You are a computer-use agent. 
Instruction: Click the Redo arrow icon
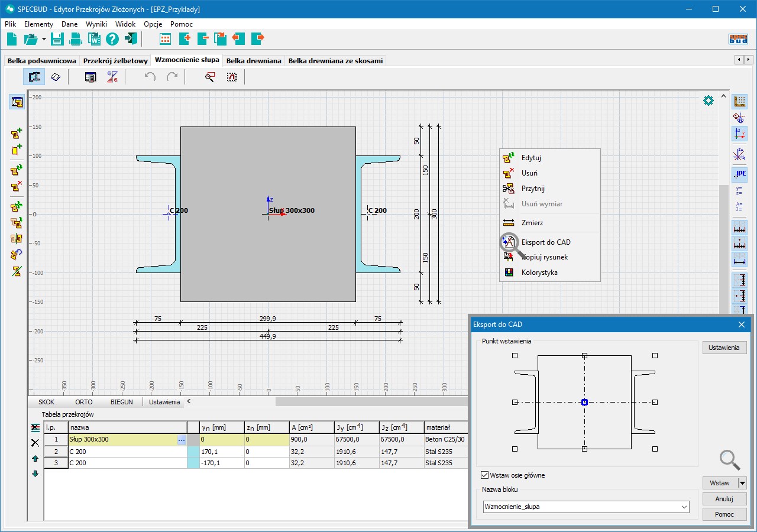[172, 77]
